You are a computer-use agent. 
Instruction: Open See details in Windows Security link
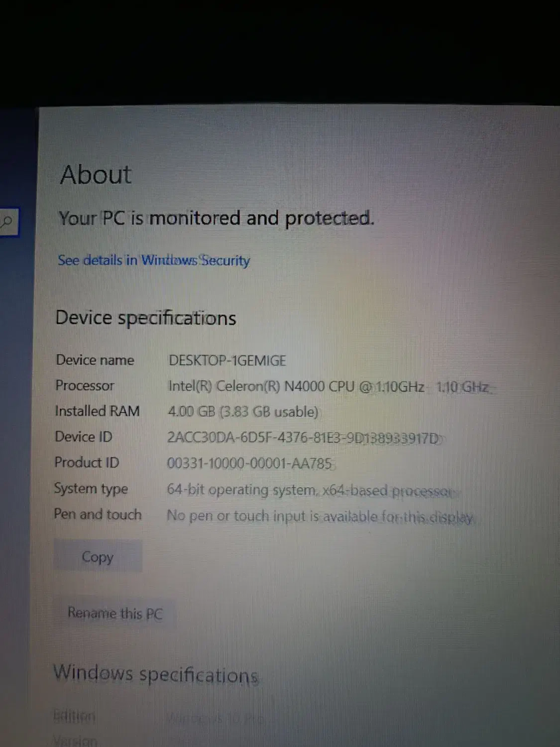(x=154, y=260)
